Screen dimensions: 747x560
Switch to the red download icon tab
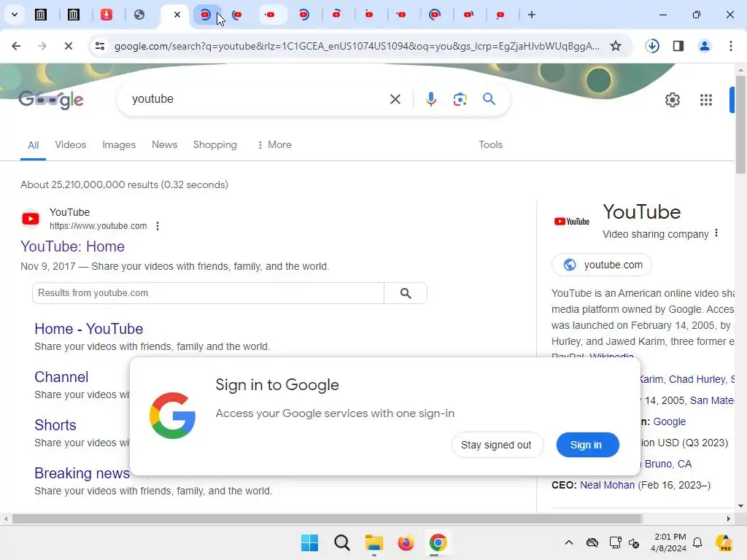[107, 15]
